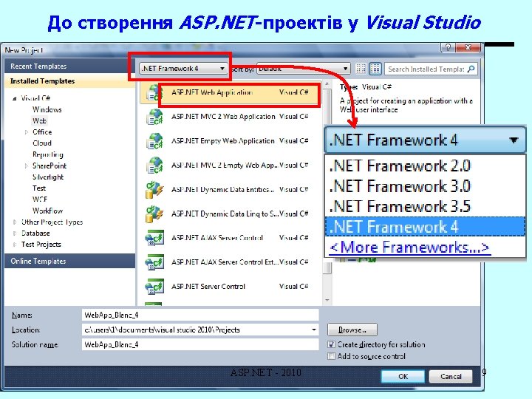Click scroll-up arrow of template list
This screenshot has height=399, width=532.
point(327,83)
